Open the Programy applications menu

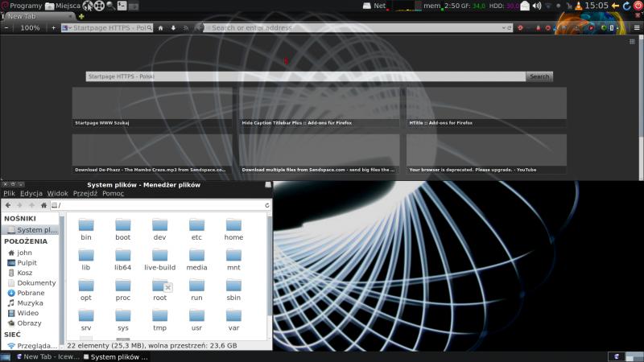[x=21, y=6]
